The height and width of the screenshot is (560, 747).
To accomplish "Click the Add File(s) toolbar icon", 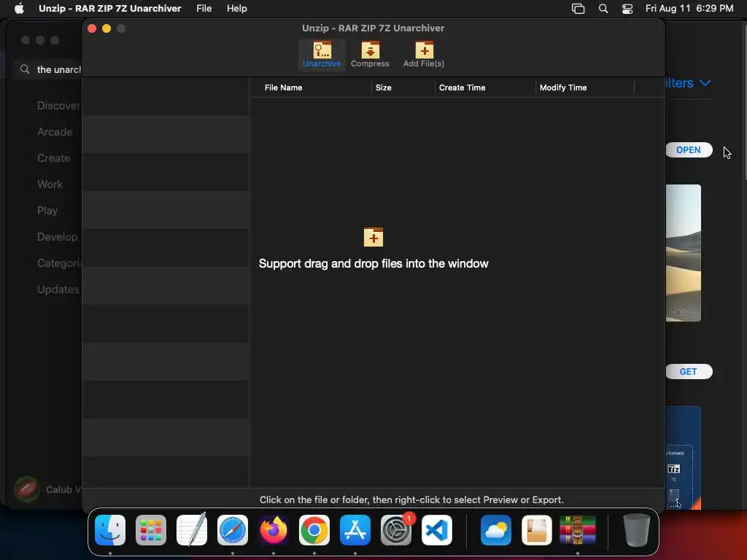I will [424, 54].
